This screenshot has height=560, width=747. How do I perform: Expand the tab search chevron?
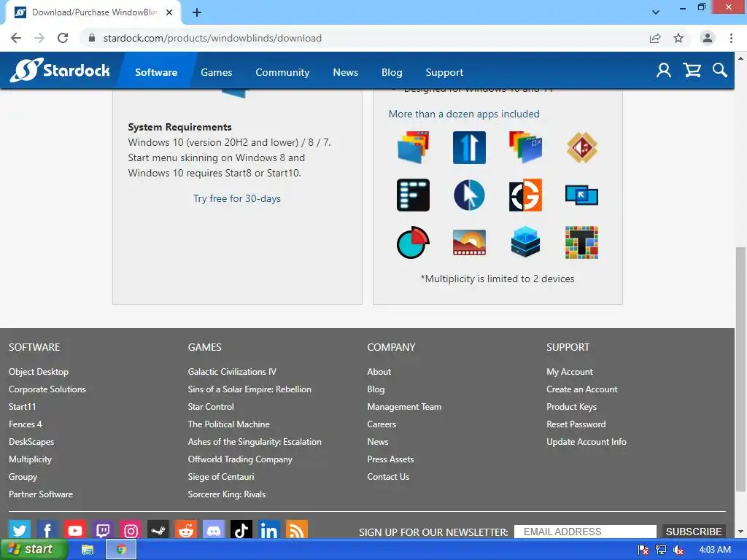[x=656, y=12]
